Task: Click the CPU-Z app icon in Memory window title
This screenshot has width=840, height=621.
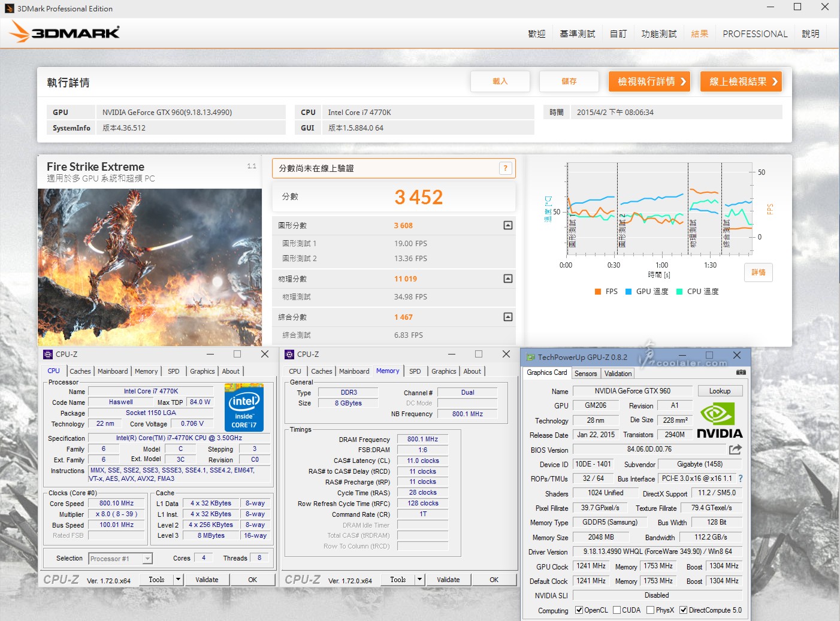Action: (289, 355)
